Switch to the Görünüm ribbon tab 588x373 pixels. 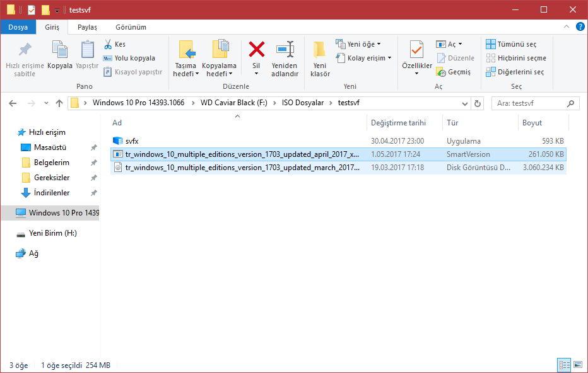pos(131,27)
